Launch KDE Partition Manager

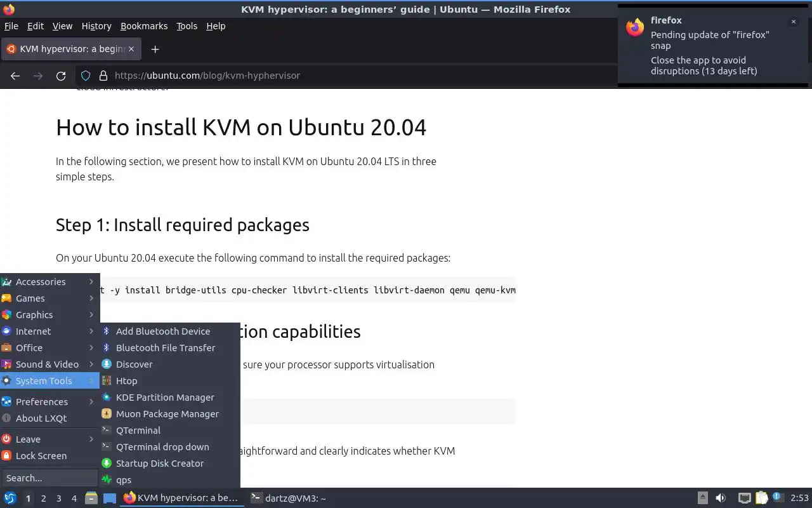pyautogui.click(x=170, y=397)
